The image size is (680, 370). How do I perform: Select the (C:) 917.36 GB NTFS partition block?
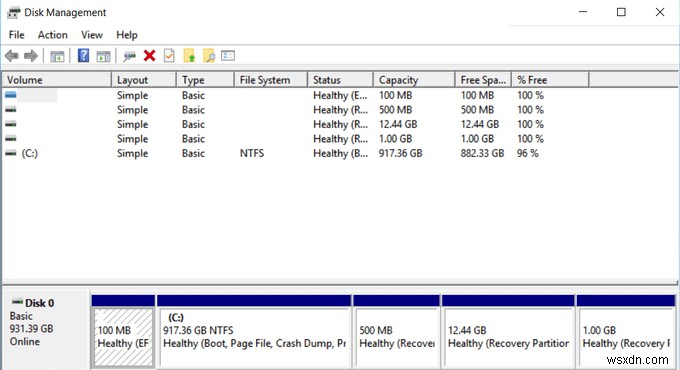click(254, 332)
